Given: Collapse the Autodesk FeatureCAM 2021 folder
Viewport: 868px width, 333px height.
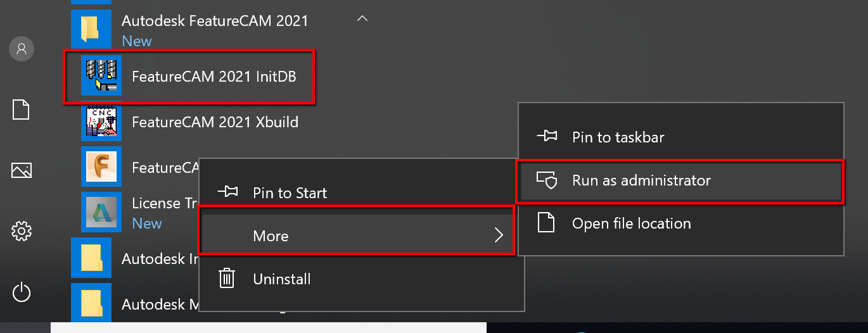Looking at the screenshot, I should click(362, 20).
